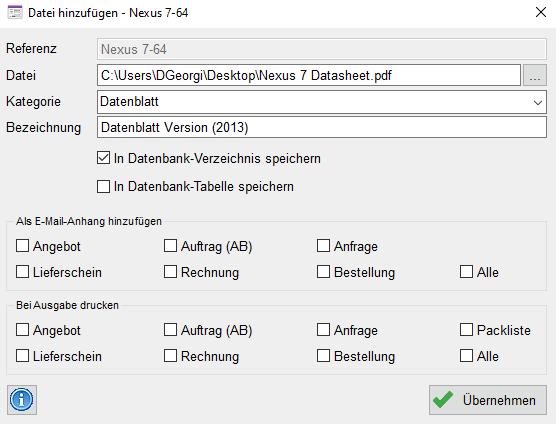
Task: Tick Bestellung under Bei Ausgabe drucken
Action: coord(323,356)
